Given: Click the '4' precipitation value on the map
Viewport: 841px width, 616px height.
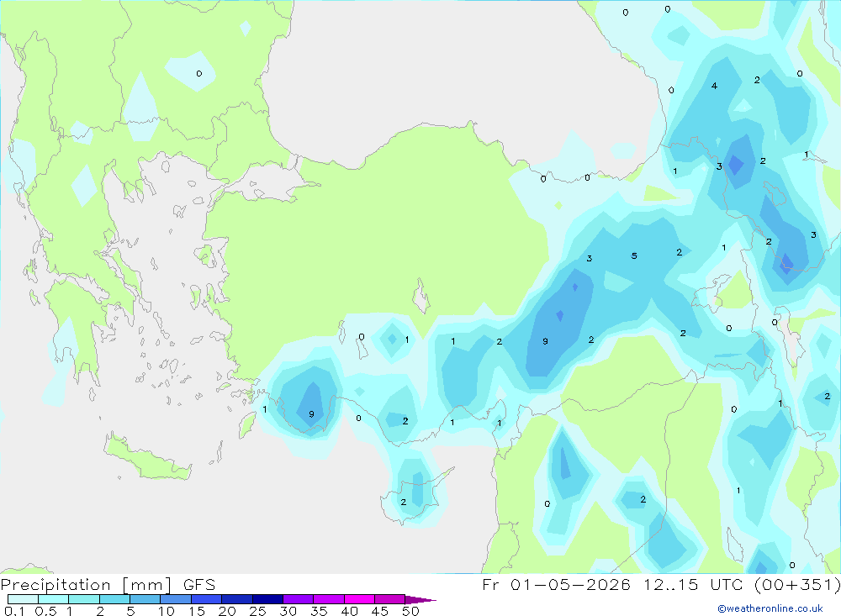Looking at the screenshot, I should coord(714,86).
